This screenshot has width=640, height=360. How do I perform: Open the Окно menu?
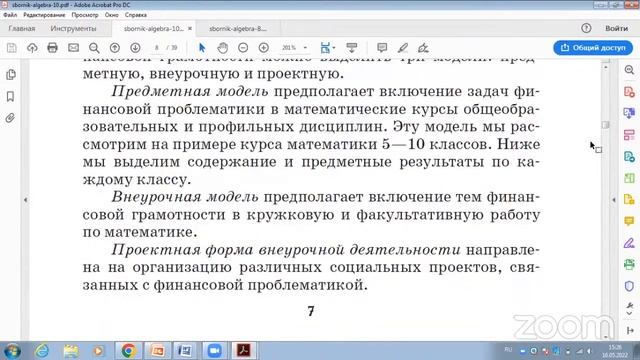click(111, 15)
